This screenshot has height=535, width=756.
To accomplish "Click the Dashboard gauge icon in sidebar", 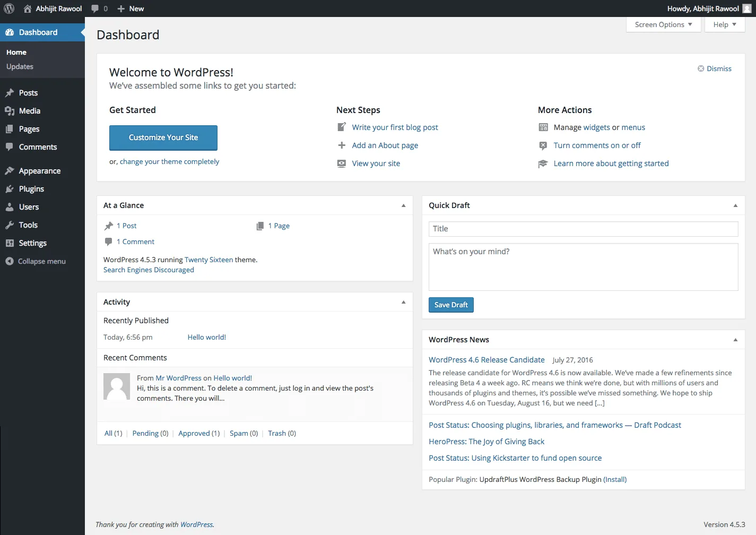I will (x=10, y=32).
